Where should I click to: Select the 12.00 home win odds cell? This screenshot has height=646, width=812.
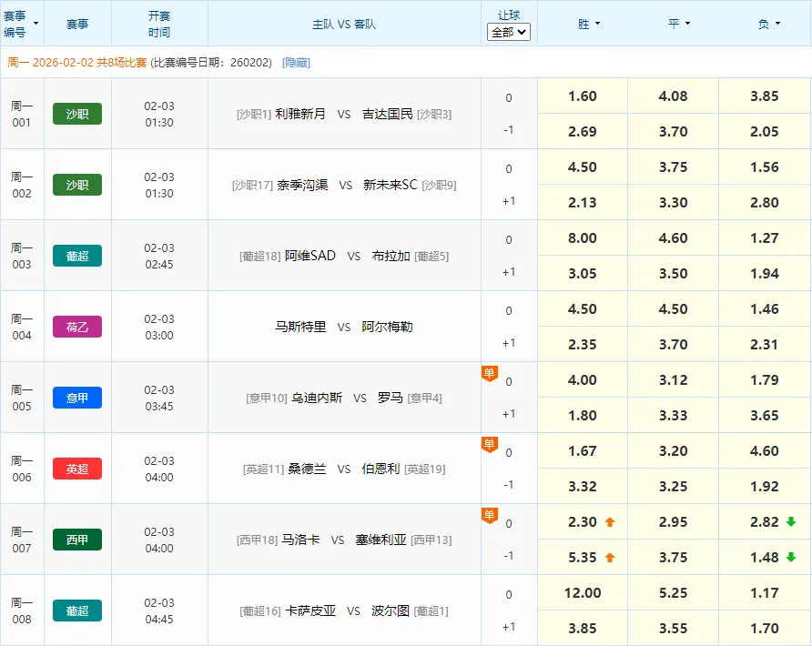point(582,592)
